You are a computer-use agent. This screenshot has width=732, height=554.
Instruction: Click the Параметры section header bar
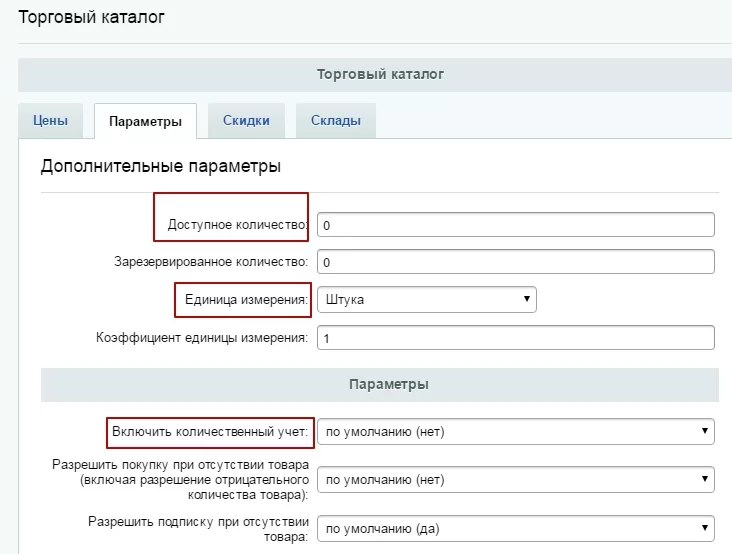coord(380,385)
